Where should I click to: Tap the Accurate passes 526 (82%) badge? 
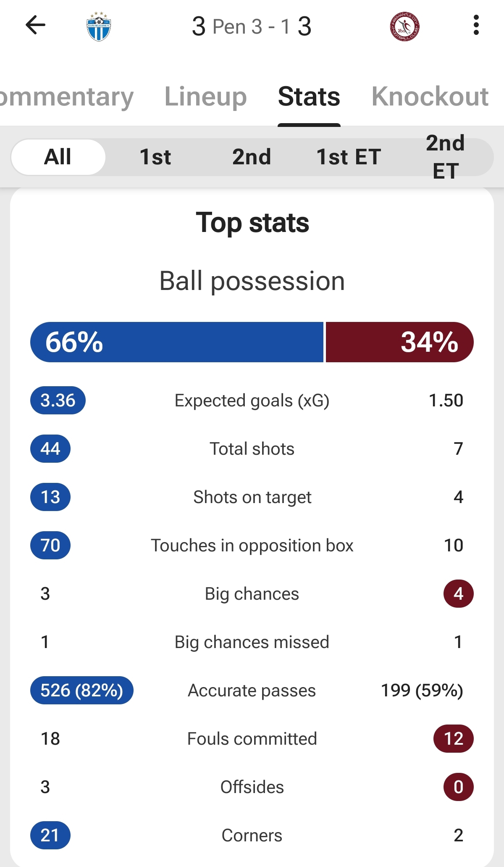[x=82, y=690]
